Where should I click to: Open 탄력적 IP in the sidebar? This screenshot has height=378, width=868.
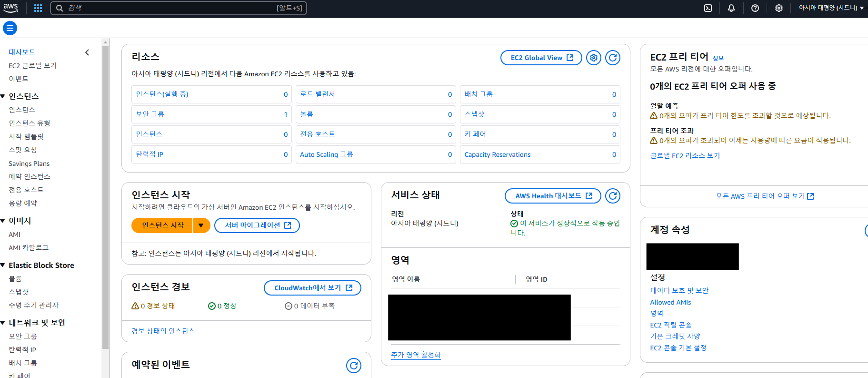click(x=22, y=349)
